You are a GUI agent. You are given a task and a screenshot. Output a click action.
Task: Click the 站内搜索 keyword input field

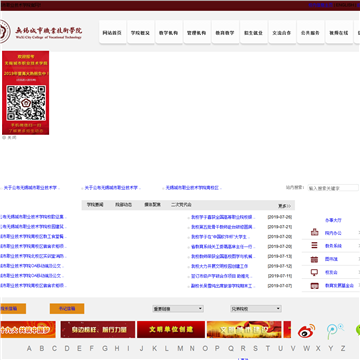(333, 188)
